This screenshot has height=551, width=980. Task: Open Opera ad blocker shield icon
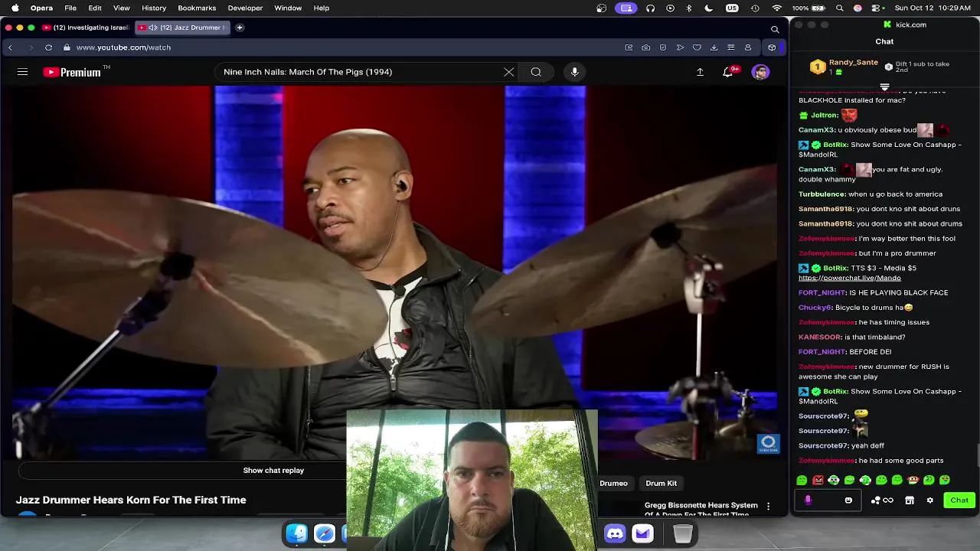click(x=663, y=47)
